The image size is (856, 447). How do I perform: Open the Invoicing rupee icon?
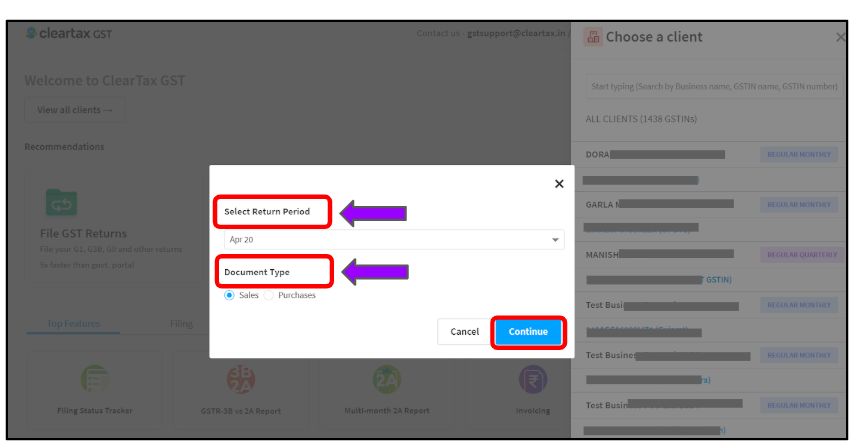click(533, 379)
